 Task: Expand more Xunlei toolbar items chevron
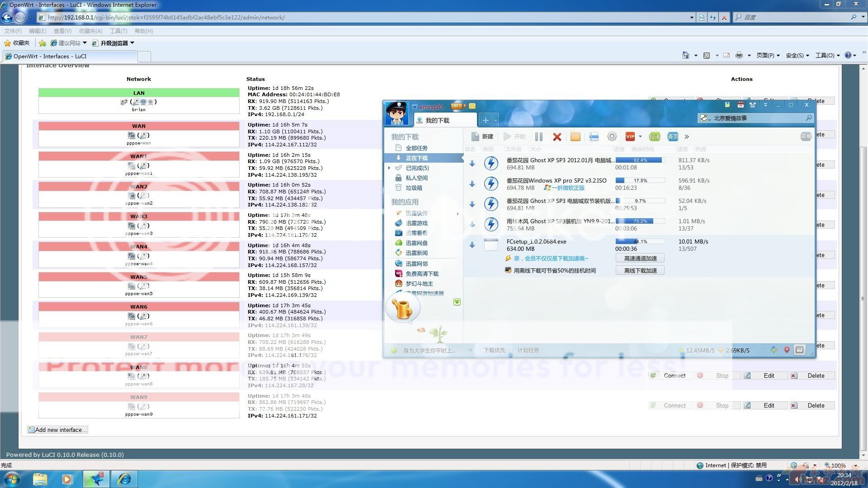click(x=687, y=136)
